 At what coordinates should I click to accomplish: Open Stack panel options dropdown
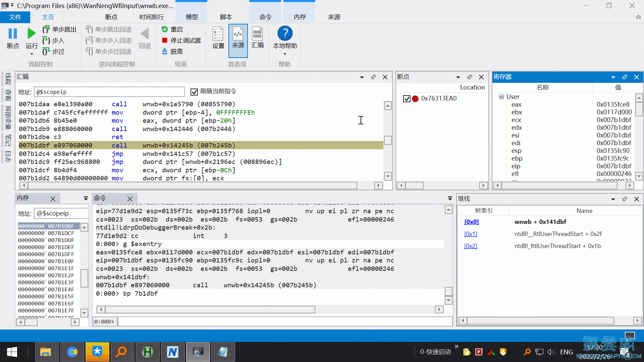[613, 199]
